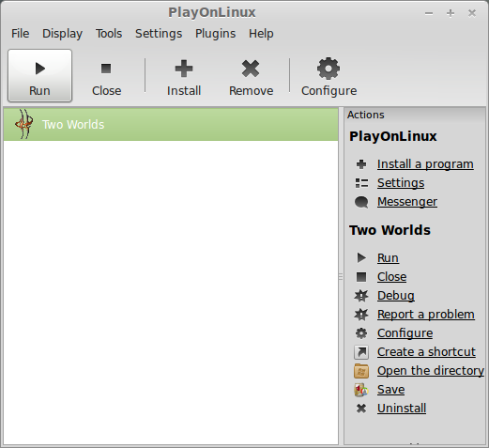Open the Display menu
The image size is (489, 448).
(63, 34)
